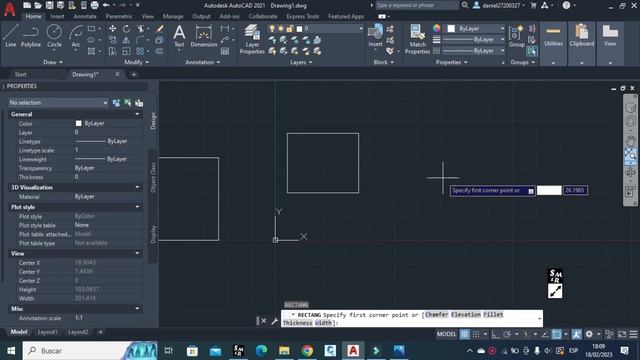Switch to the Start file tab
Screen dimensions: 640x360
(x=20, y=74)
